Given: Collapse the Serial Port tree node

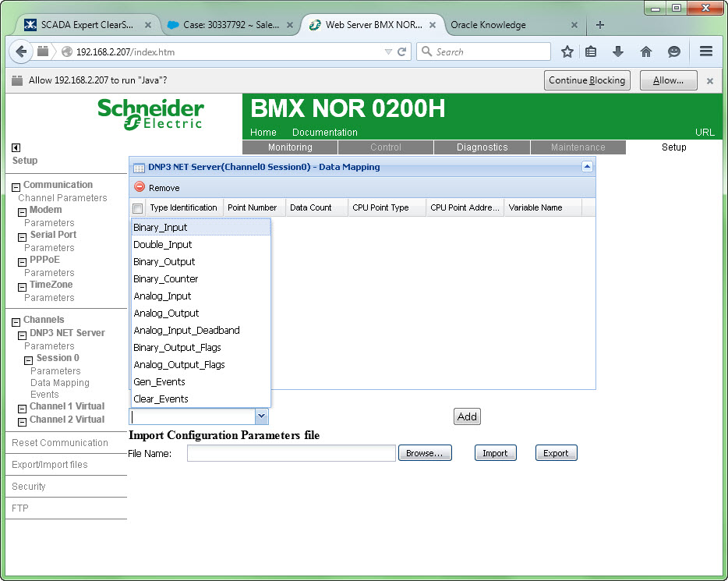Looking at the screenshot, I should 22,237.
